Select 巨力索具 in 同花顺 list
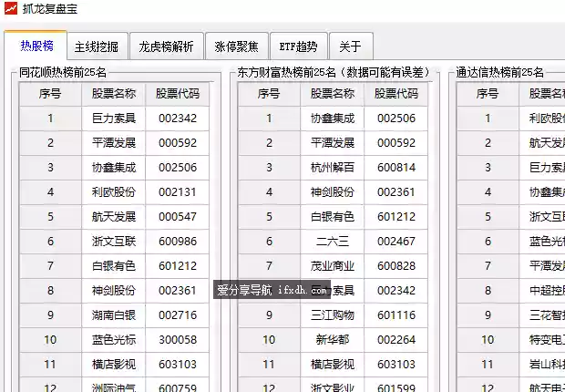565x392 pixels. (114, 119)
